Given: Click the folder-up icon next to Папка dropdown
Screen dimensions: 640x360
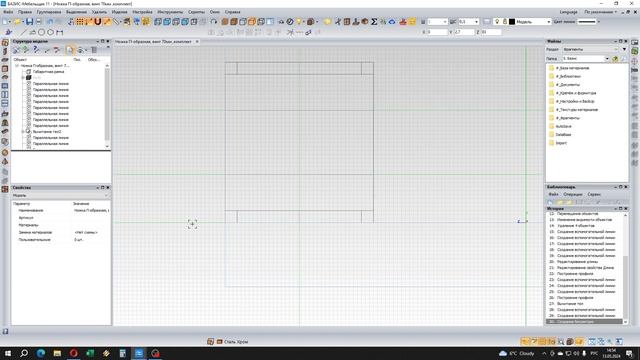Looking at the screenshot, I should pos(615,59).
